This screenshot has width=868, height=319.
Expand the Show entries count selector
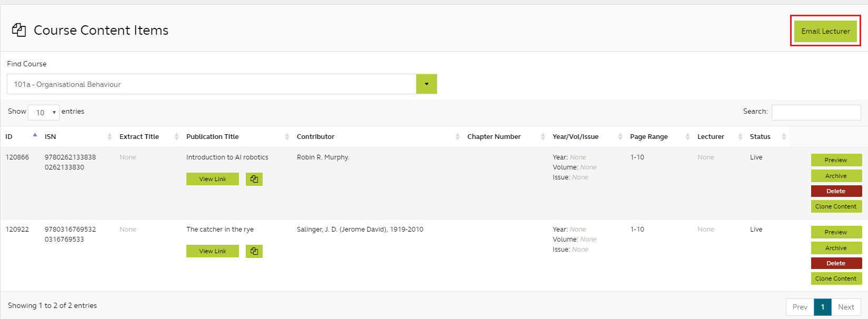(44, 112)
